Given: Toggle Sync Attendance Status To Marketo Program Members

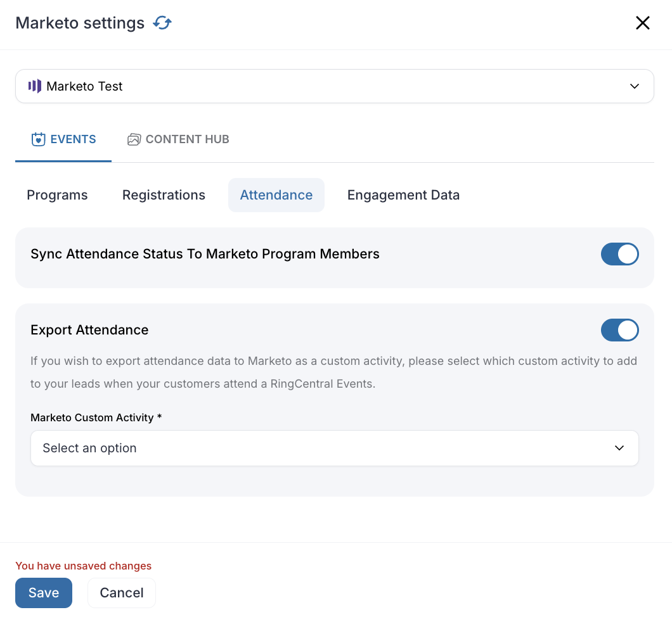Looking at the screenshot, I should 620,254.
